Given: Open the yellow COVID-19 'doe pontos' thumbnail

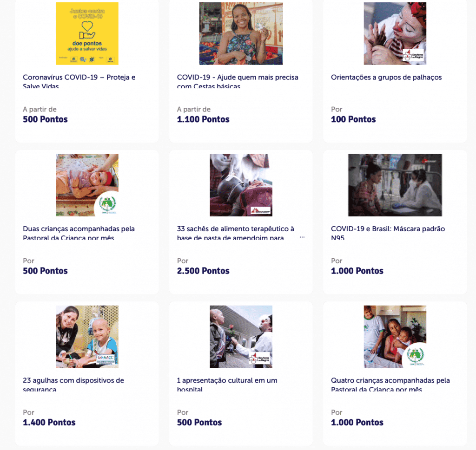Looking at the screenshot, I should click(87, 33).
